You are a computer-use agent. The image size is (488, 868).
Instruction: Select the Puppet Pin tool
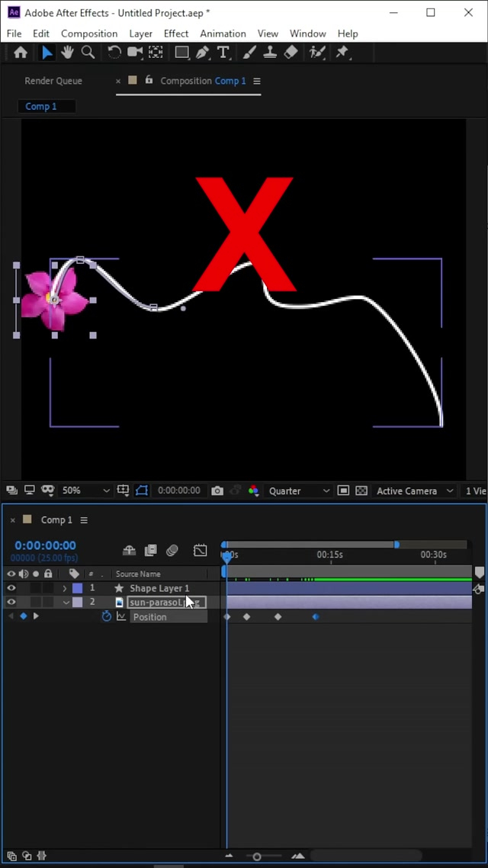point(342,52)
